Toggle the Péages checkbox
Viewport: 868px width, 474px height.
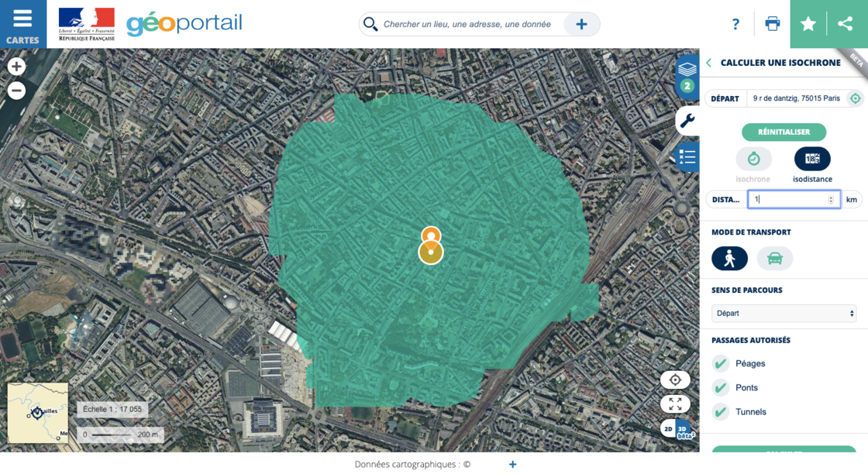click(720, 363)
